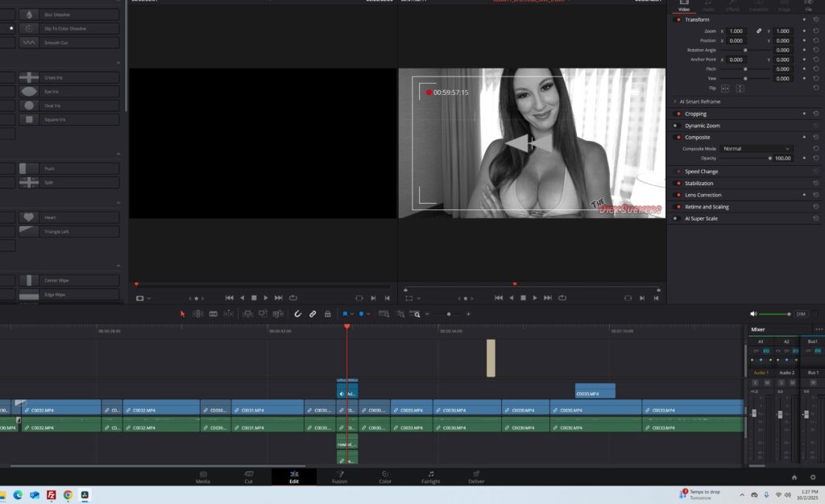Click the zoom link chain icon

click(757, 31)
